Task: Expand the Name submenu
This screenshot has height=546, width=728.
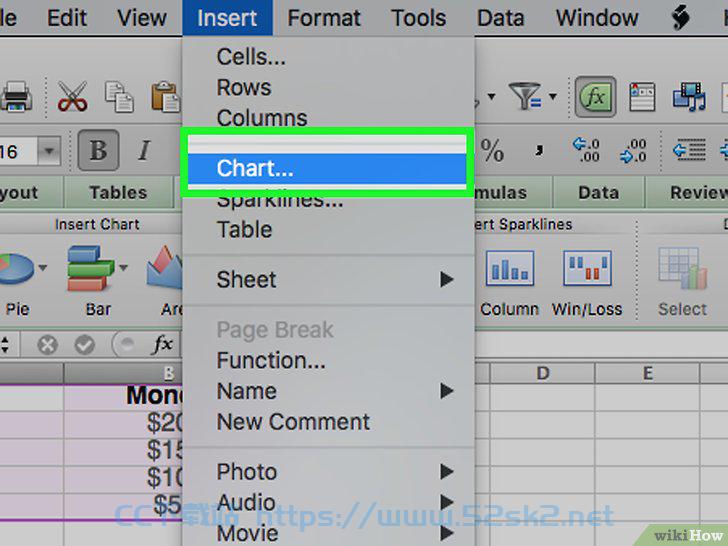Action: (x=329, y=391)
